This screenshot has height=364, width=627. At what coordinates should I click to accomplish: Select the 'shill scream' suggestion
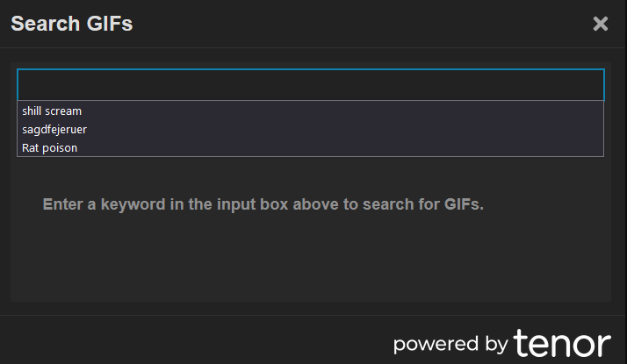pyautogui.click(x=310, y=111)
